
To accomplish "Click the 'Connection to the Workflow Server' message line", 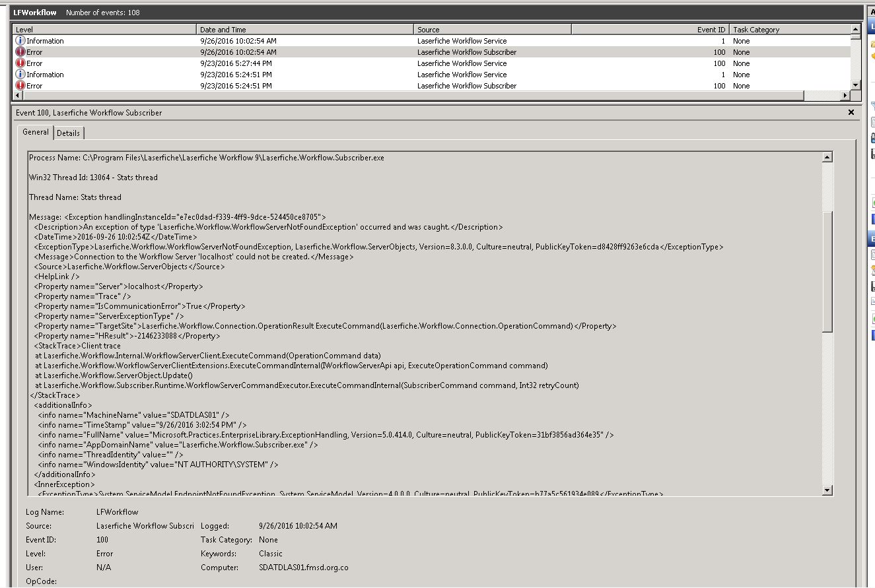I will [x=193, y=257].
